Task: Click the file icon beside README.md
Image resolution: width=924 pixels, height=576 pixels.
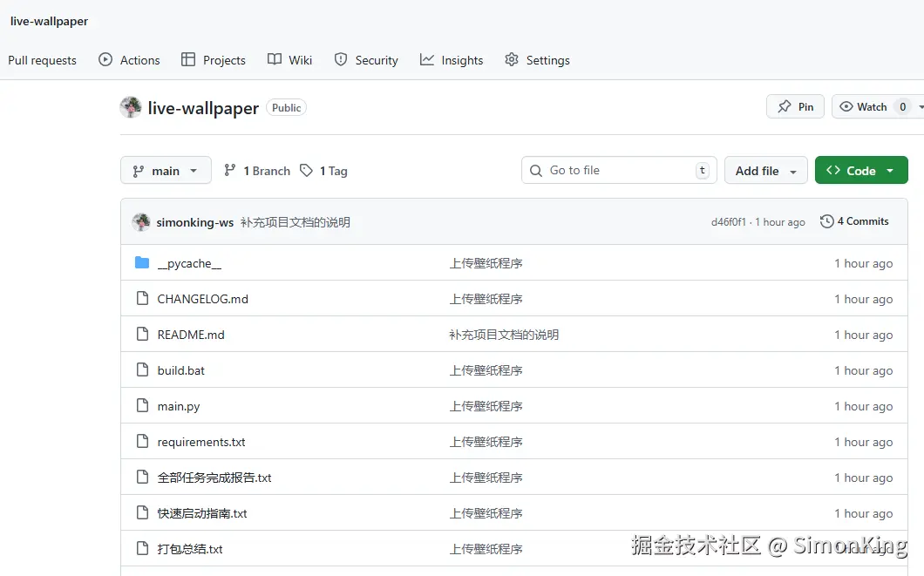Action: point(142,334)
